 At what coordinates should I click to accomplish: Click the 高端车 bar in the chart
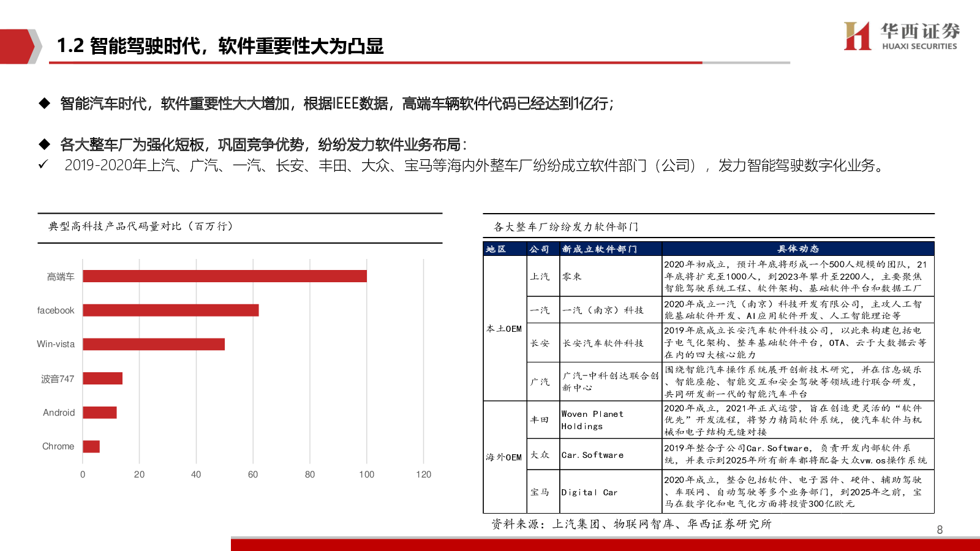point(225,276)
